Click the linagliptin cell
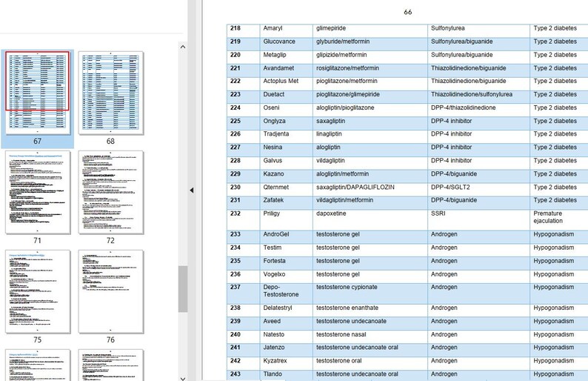 (370, 136)
